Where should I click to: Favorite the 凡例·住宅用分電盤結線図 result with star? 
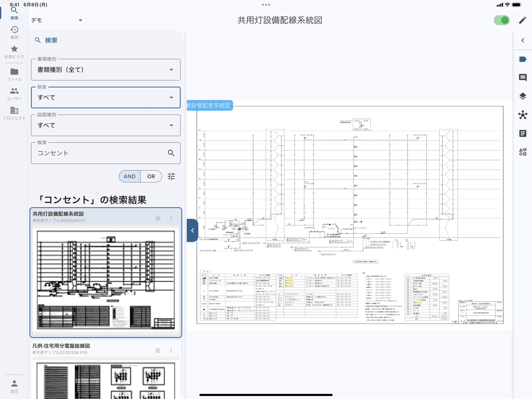158,350
